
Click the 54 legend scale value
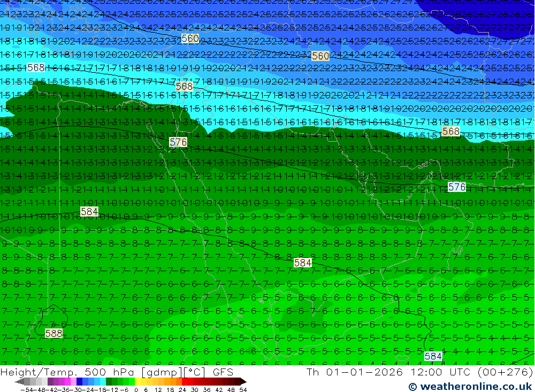[243, 390]
